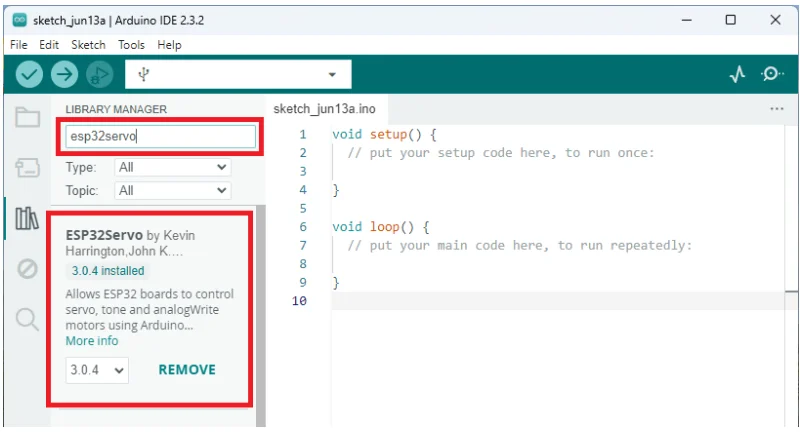Image resolution: width=800 pixels, height=433 pixels.
Task: Open the Type filter dropdown
Action: click(172, 168)
